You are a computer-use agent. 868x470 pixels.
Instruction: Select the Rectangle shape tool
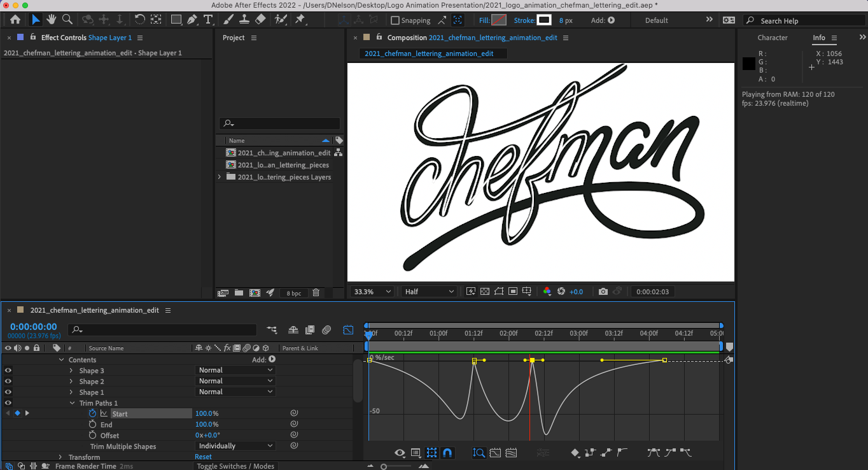point(176,20)
